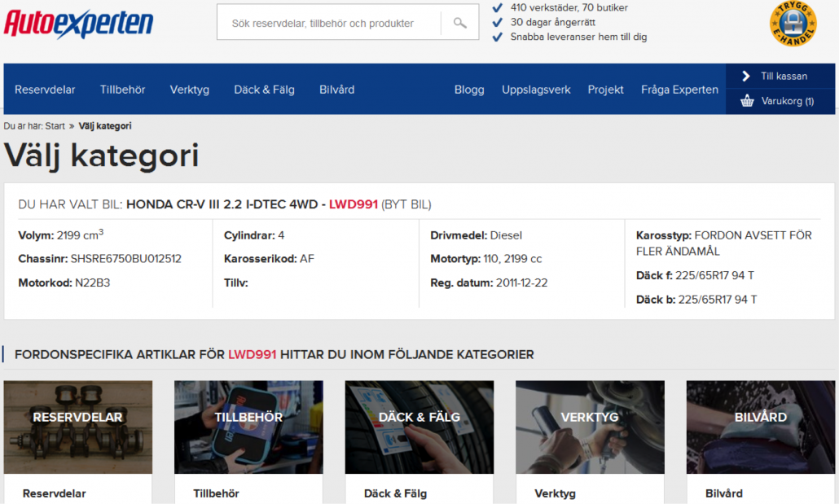Open the Verktyg category image
The image size is (839, 504).
(x=591, y=427)
